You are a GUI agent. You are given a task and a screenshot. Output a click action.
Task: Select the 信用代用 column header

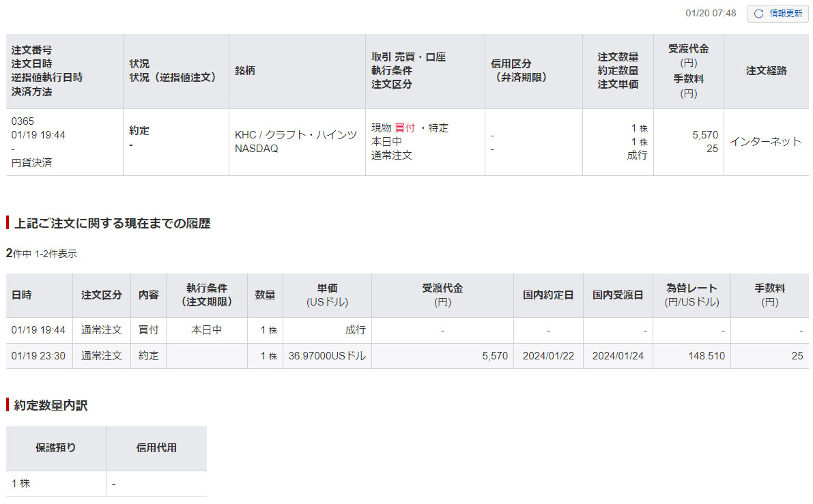click(x=156, y=448)
